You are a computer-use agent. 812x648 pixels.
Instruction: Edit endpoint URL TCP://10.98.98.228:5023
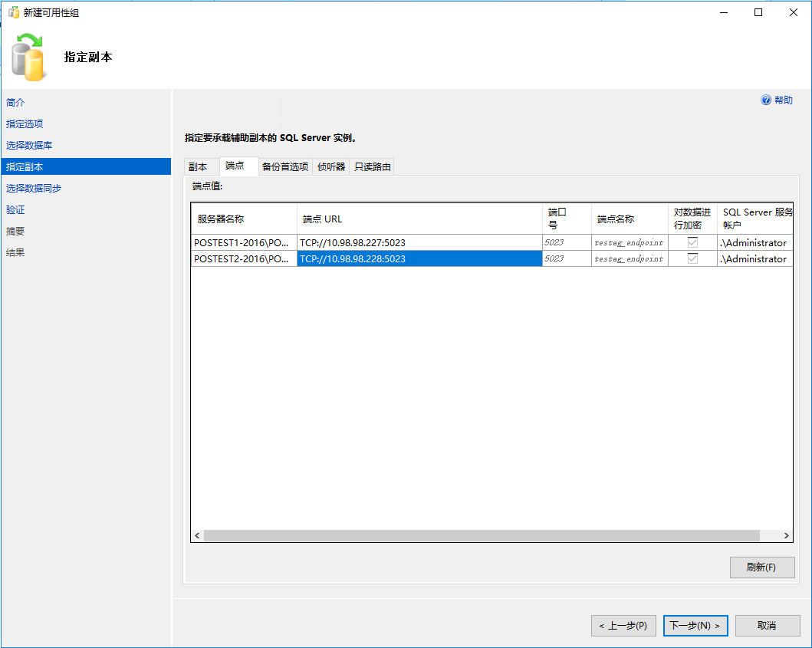pyautogui.click(x=419, y=258)
